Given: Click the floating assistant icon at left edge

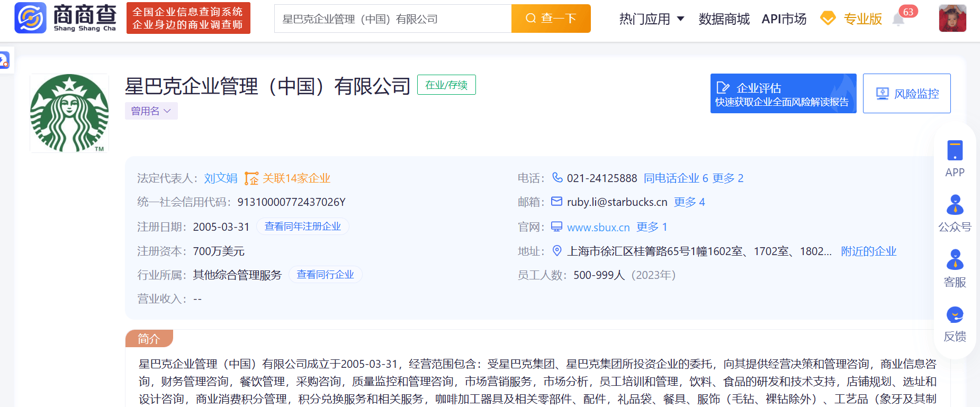Looking at the screenshot, I should tap(4, 60).
